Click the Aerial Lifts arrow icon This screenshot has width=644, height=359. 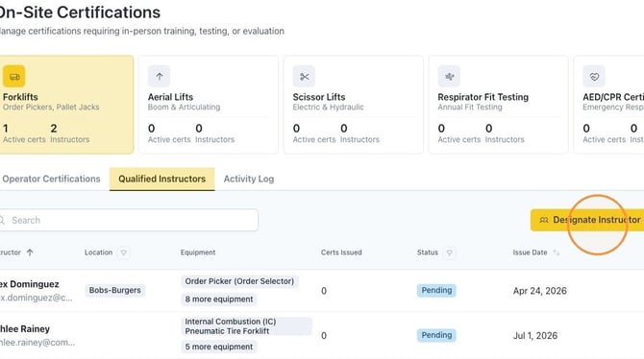coord(159,77)
